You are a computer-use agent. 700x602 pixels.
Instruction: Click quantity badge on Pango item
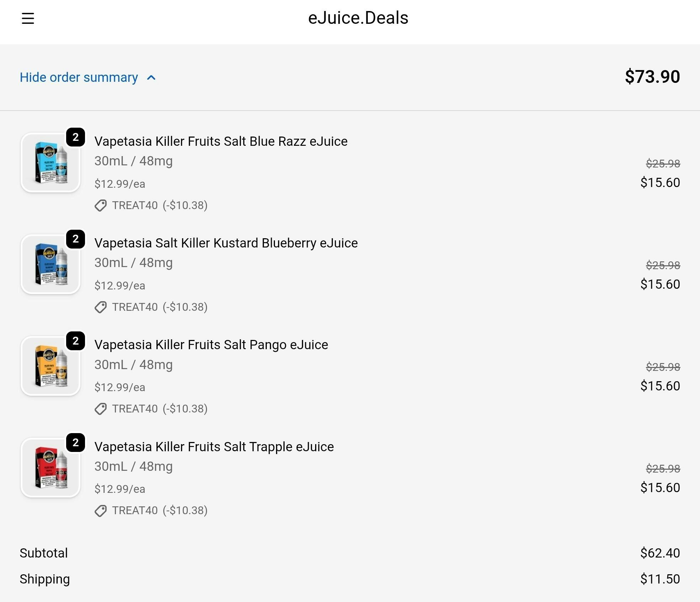75,341
